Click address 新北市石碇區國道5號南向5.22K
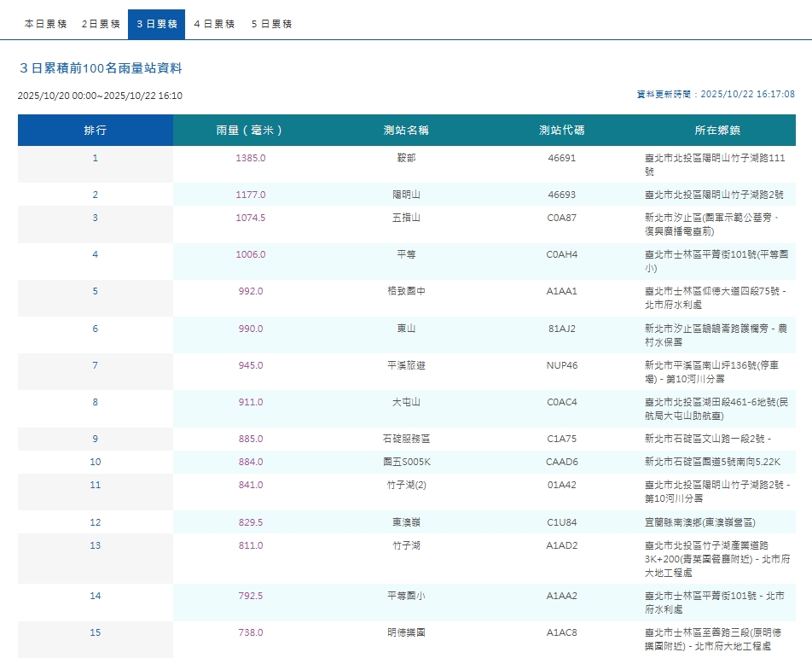 point(712,462)
